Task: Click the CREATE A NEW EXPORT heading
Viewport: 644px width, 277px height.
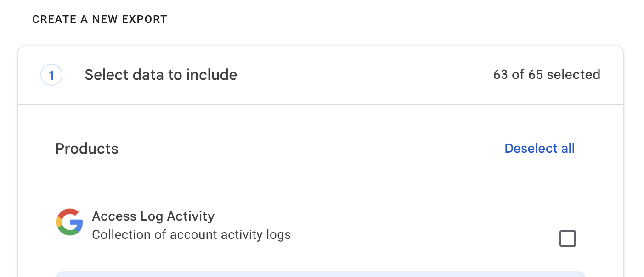Action: [100, 19]
